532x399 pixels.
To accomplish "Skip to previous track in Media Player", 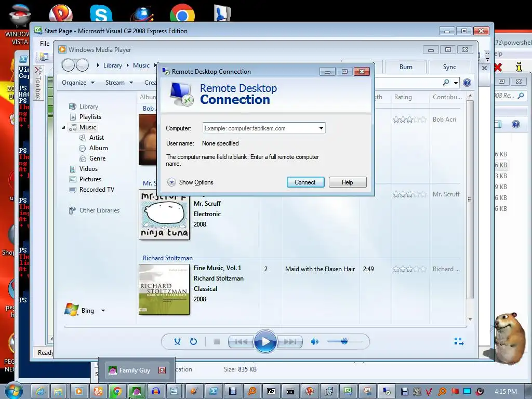I will pyautogui.click(x=241, y=342).
